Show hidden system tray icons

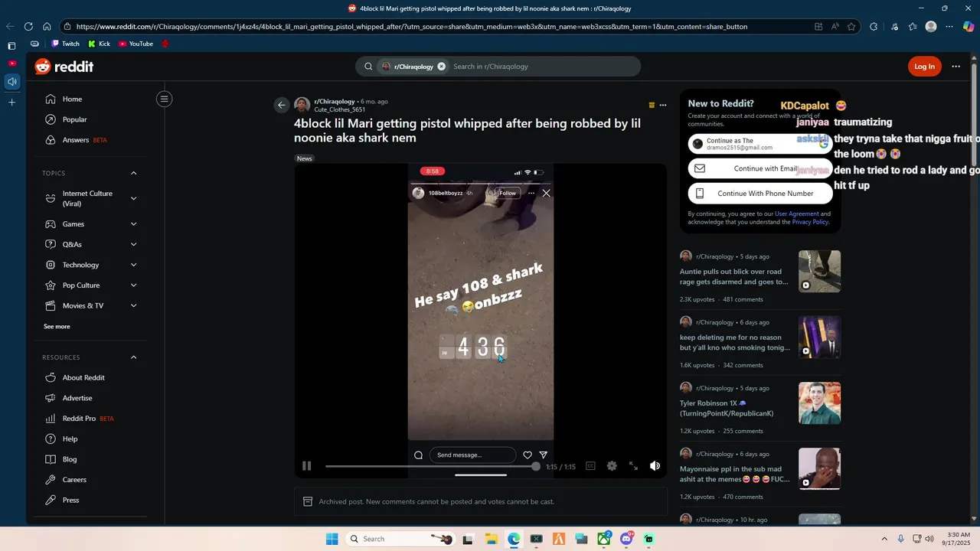(884, 539)
